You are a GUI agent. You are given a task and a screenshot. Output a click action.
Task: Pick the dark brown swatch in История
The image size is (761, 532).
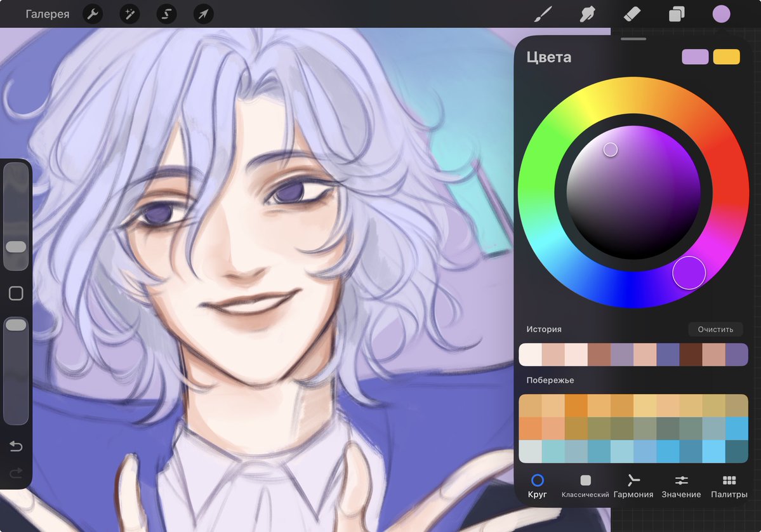pyautogui.click(x=691, y=354)
